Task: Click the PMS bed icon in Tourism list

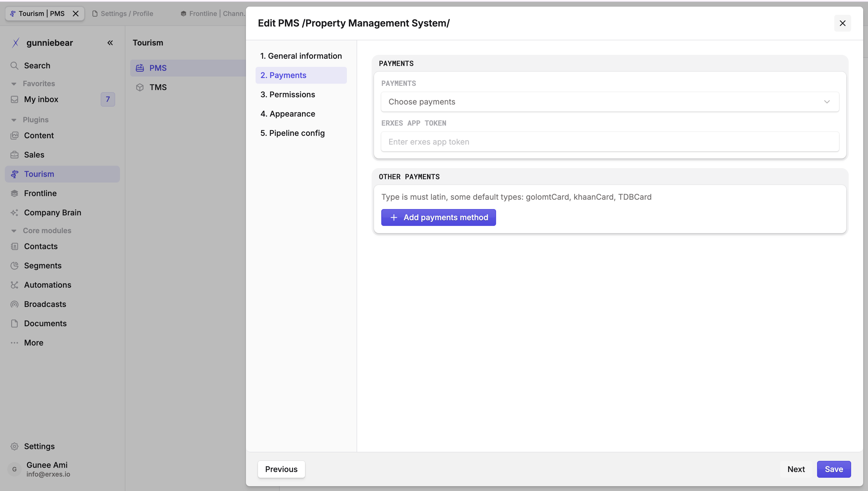Action: [140, 68]
